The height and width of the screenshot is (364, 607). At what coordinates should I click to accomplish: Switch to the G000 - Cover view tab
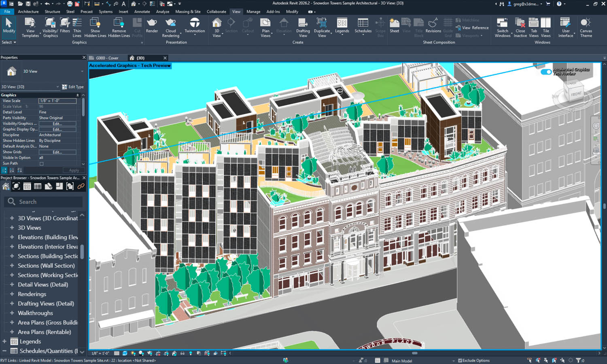107,58
